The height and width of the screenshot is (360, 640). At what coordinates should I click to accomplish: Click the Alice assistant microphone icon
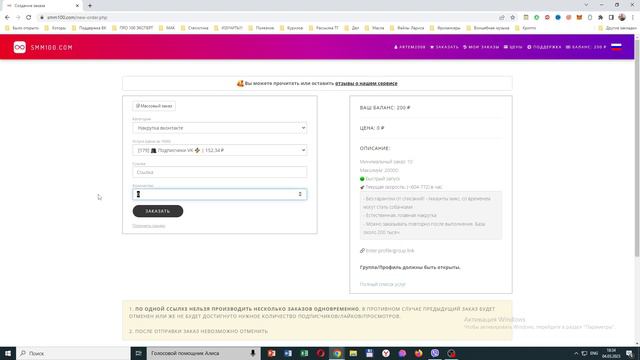[x=253, y=353]
